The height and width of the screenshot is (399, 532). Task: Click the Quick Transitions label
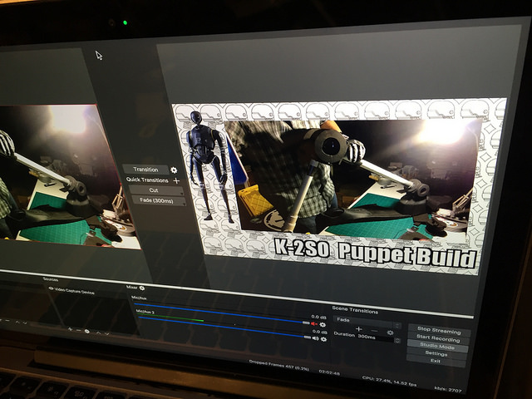(147, 180)
